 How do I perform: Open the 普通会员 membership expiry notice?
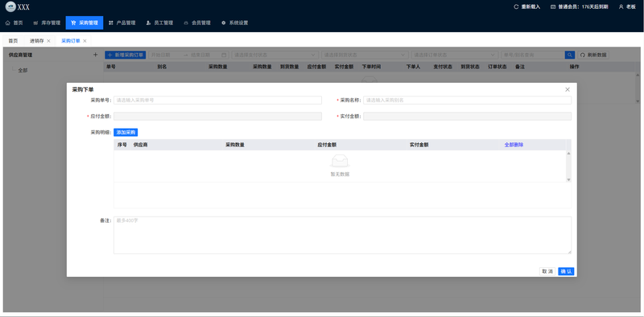579,7
